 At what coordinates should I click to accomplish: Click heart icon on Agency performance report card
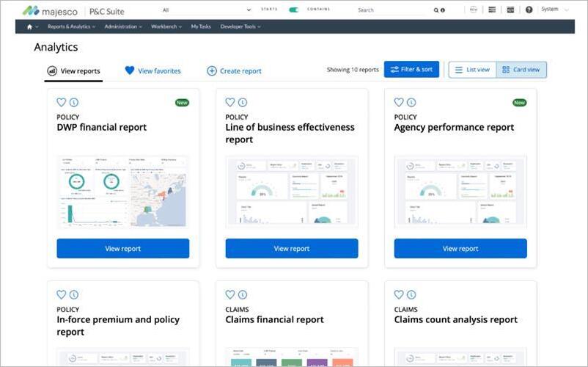(x=399, y=103)
